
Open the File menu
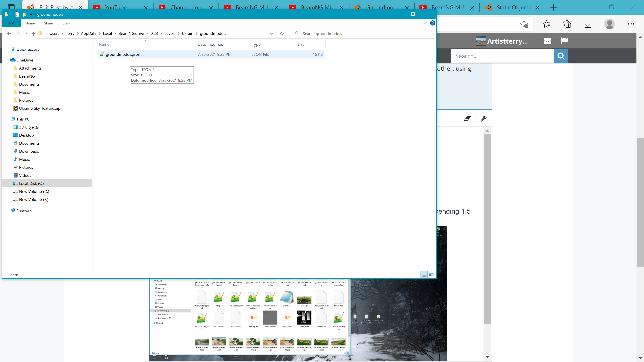coord(12,23)
